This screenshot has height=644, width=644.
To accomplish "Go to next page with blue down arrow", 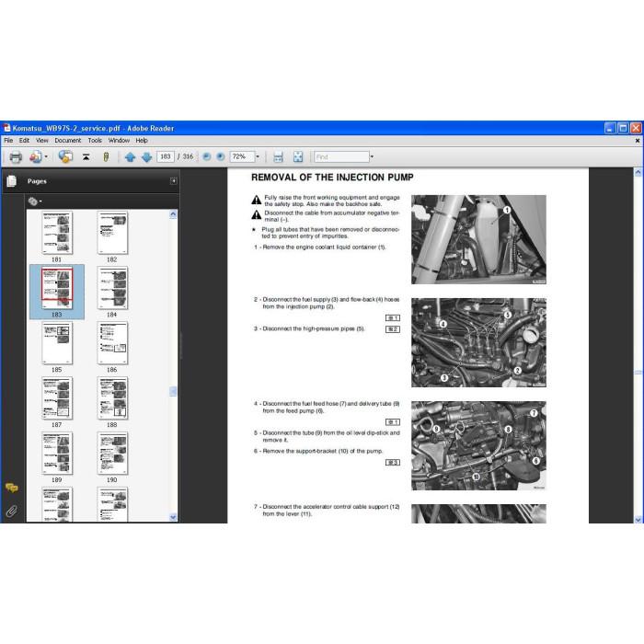I will [146, 157].
